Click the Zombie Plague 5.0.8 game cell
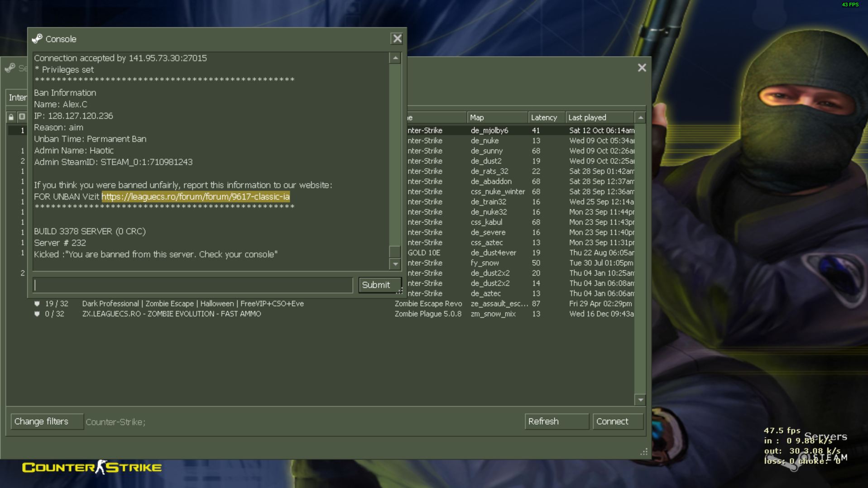 tap(428, 314)
